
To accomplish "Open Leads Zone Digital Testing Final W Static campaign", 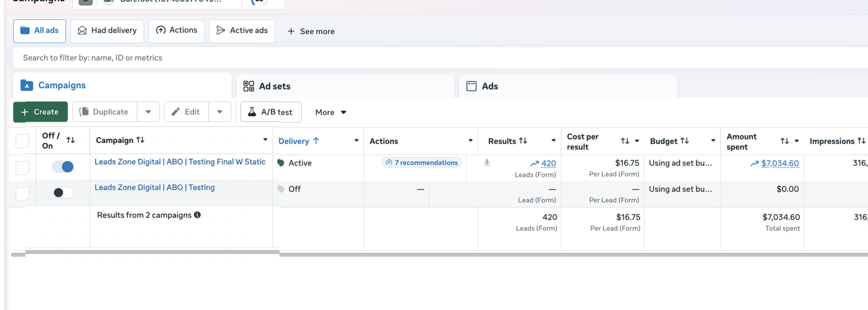I will [x=180, y=162].
